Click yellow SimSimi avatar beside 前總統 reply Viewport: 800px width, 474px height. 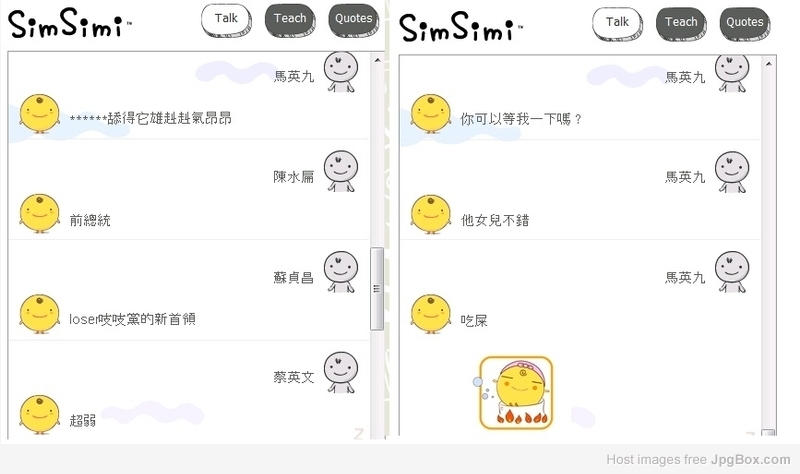coord(39,214)
